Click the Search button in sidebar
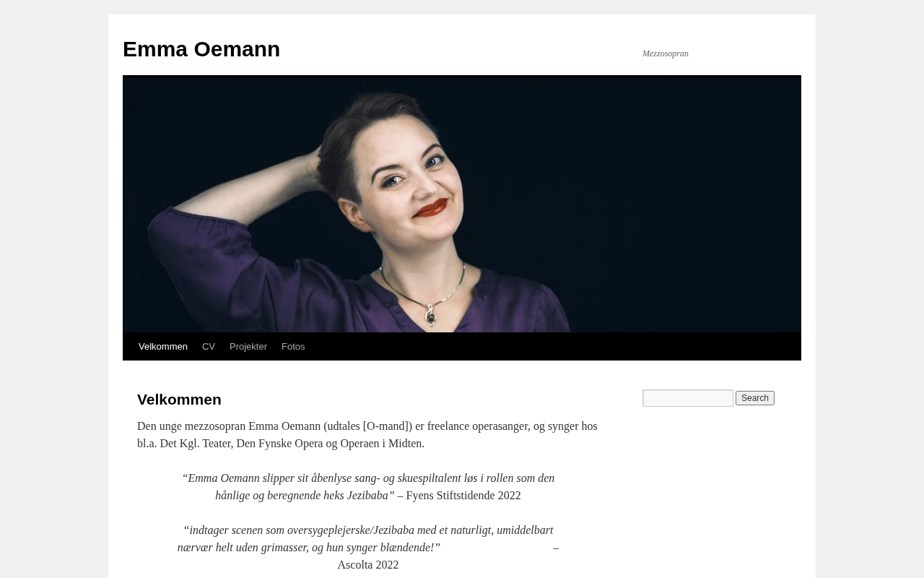This screenshot has height=578, width=924. (755, 398)
